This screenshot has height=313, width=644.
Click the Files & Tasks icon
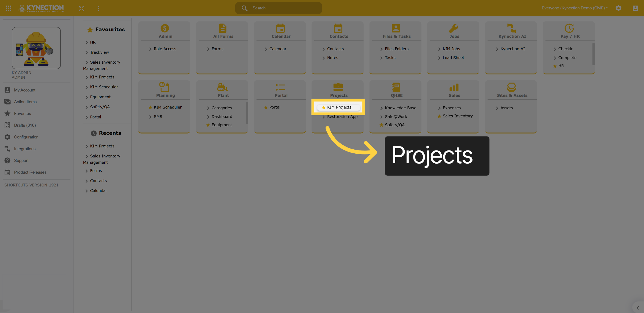[396, 28]
